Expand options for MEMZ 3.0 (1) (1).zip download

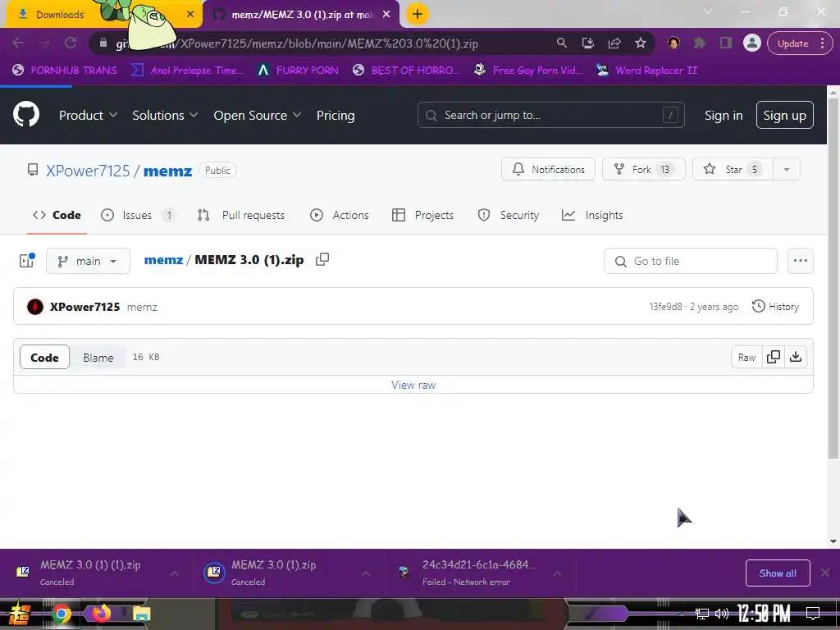click(175, 573)
